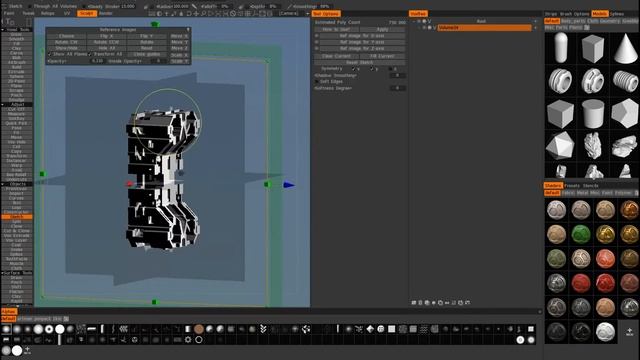640x360 pixels.
Task: Enable the Soft Edges checkbox
Action: pyautogui.click(x=317, y=82)
